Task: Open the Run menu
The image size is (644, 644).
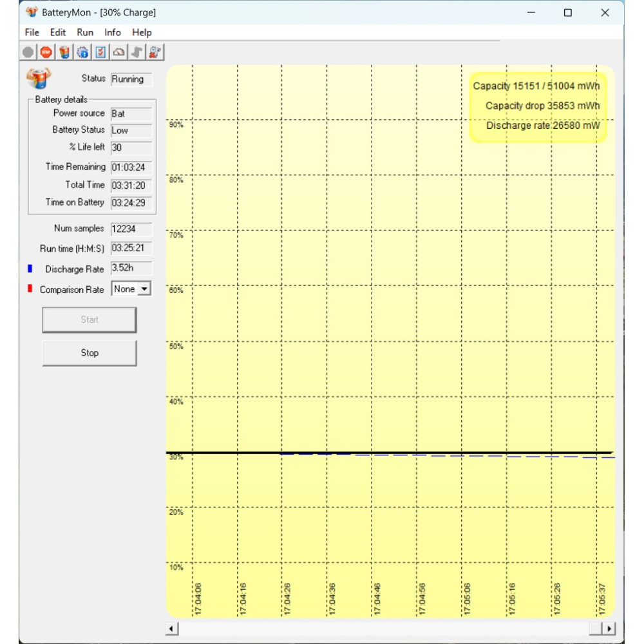Action: coord(85,32)
